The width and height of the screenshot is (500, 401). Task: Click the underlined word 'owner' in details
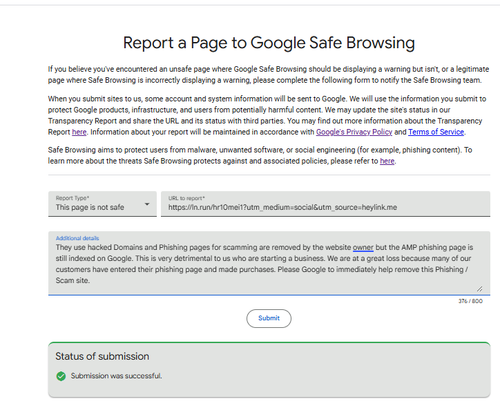point(363,247)
